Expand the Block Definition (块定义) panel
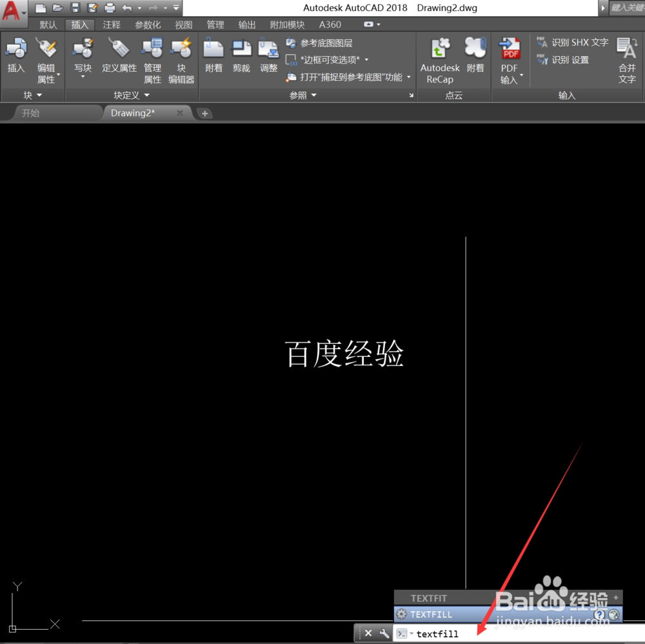This screenshot has width=645, height=644. coord(132,96)
